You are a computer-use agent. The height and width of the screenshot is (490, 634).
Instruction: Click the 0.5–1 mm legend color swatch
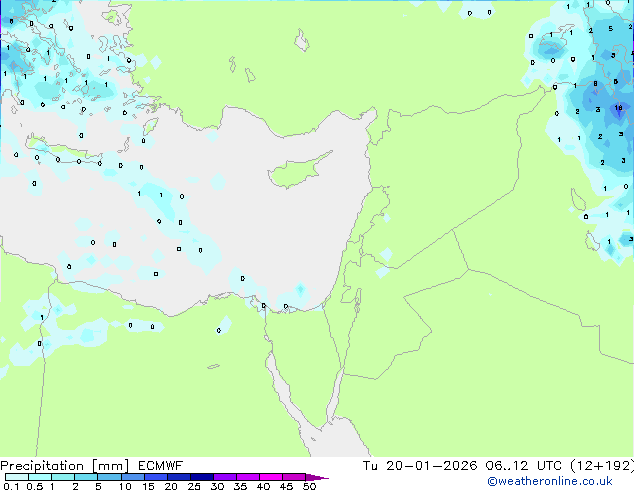pos(40,477)
